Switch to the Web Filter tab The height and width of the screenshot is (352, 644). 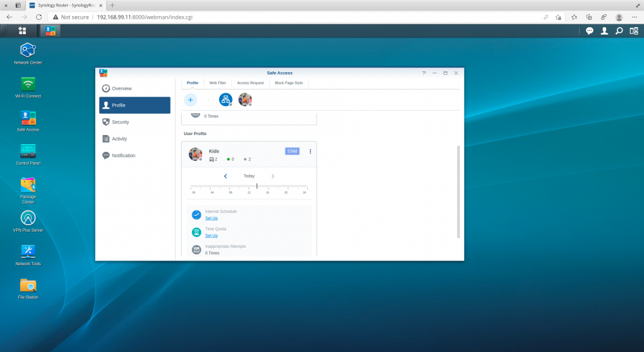click(218, 83)
